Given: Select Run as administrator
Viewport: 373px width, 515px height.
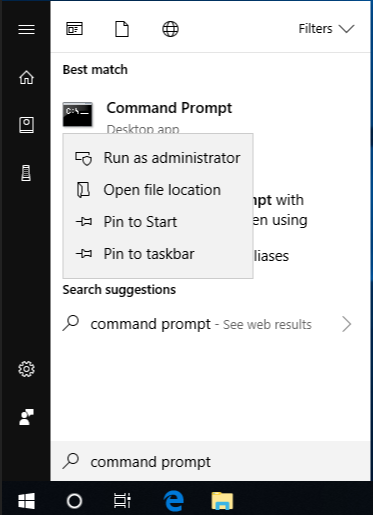Looking at the screenshot, I should 158,158.
